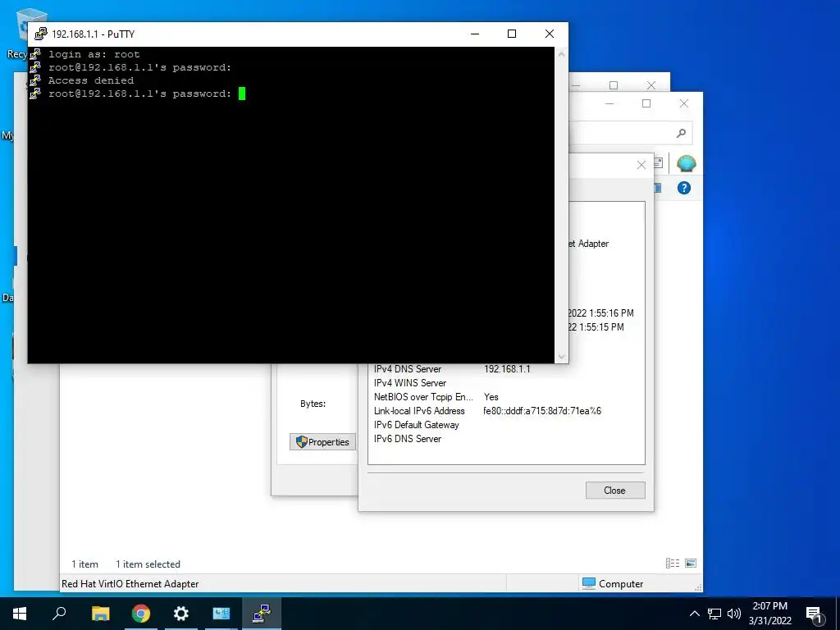
Task: Focus the terminal at the password prompt cursor
Action: click(242, 94)
